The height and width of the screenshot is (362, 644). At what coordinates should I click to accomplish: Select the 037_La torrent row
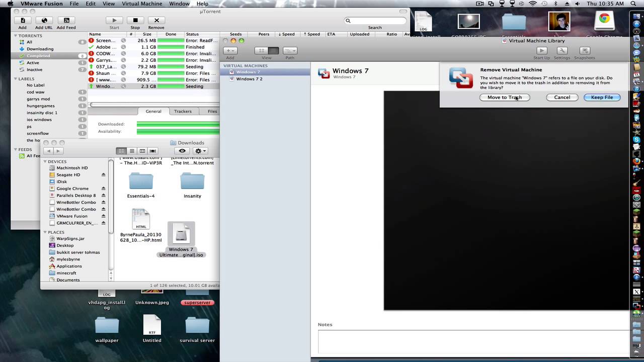[x=154, y=67]
